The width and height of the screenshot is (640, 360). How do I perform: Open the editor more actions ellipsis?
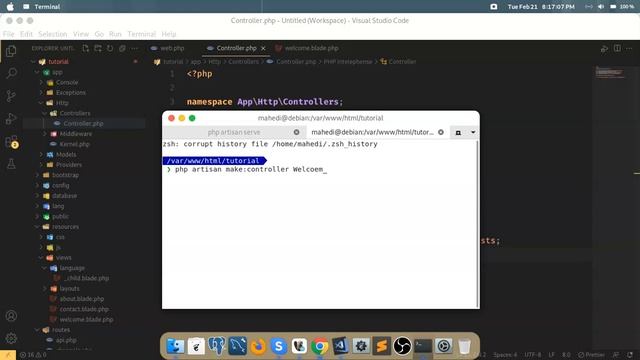pyautogui.click(x=629, y=48)
